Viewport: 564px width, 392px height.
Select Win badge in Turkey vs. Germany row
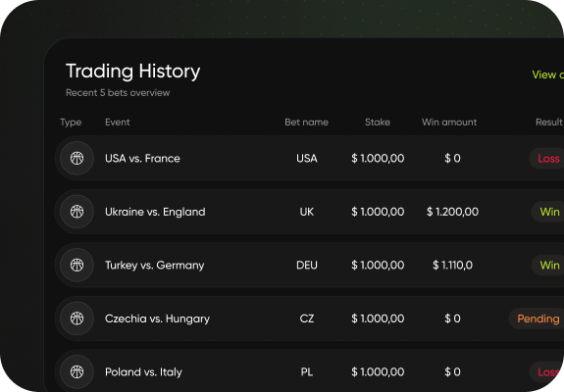(547, 265)
